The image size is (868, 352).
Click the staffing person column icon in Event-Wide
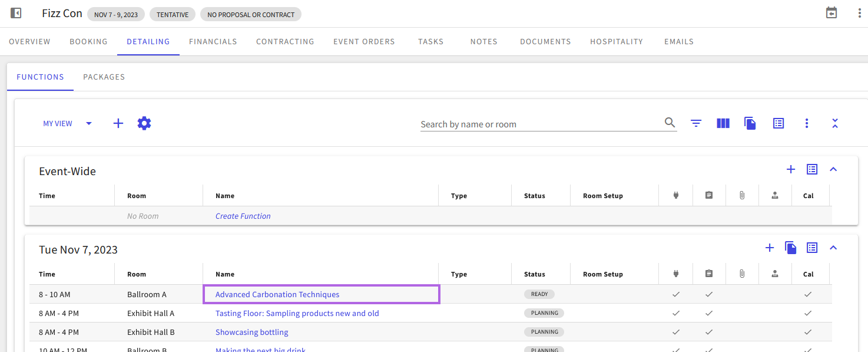[775, 195]
